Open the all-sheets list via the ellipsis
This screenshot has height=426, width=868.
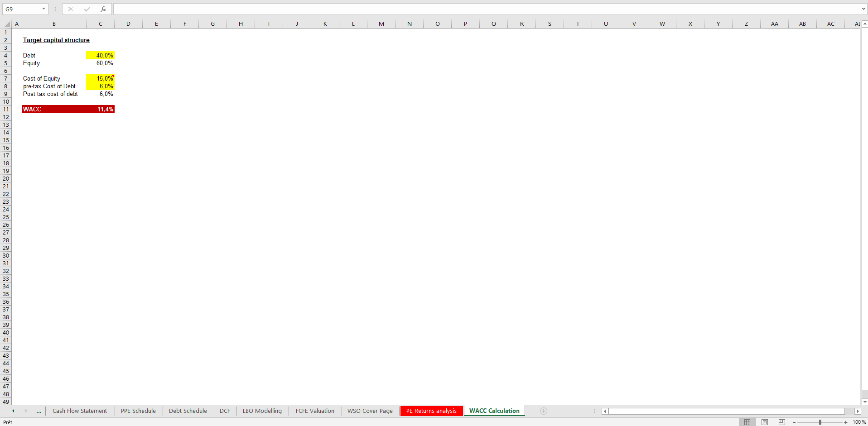coord(39,411)
